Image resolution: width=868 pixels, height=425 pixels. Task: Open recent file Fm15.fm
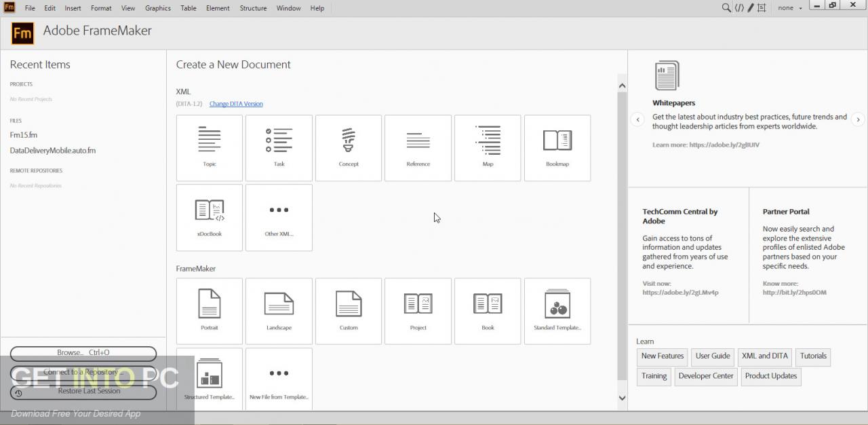tap(24, 135)
